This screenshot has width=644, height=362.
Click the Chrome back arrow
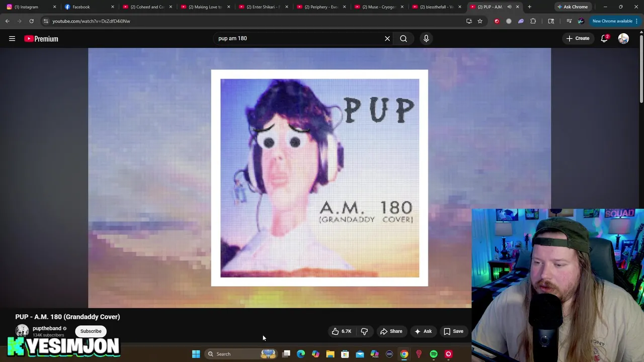(7, 21)
